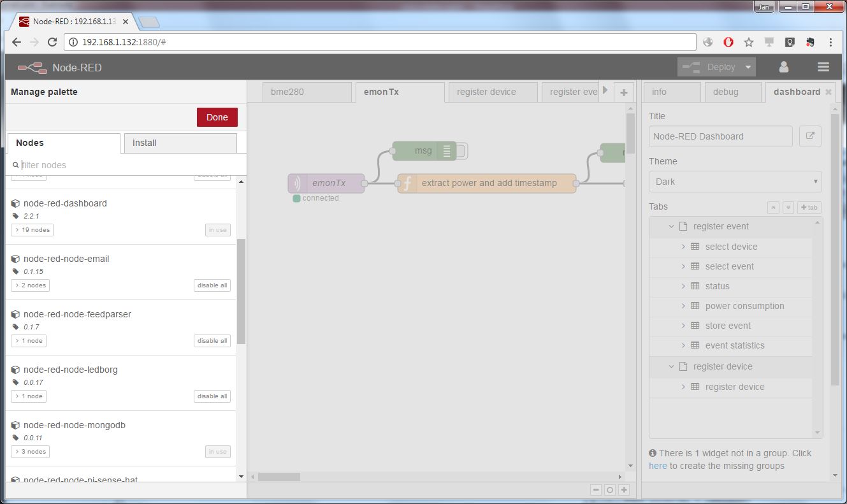Click the page icon beside register event
Image resolution: width=847 pixels, height=504 pixels.
tap(683, 226)
